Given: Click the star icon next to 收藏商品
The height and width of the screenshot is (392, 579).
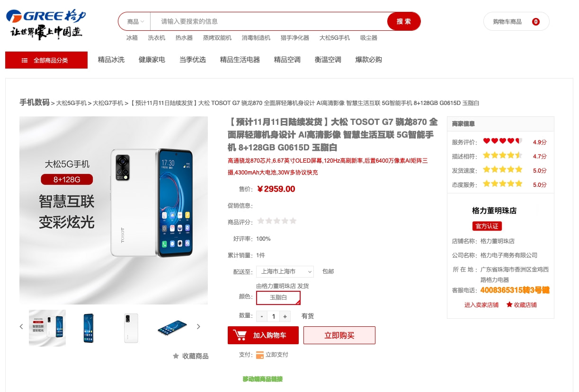Looking at the screenshot, I should click(176, 356).
